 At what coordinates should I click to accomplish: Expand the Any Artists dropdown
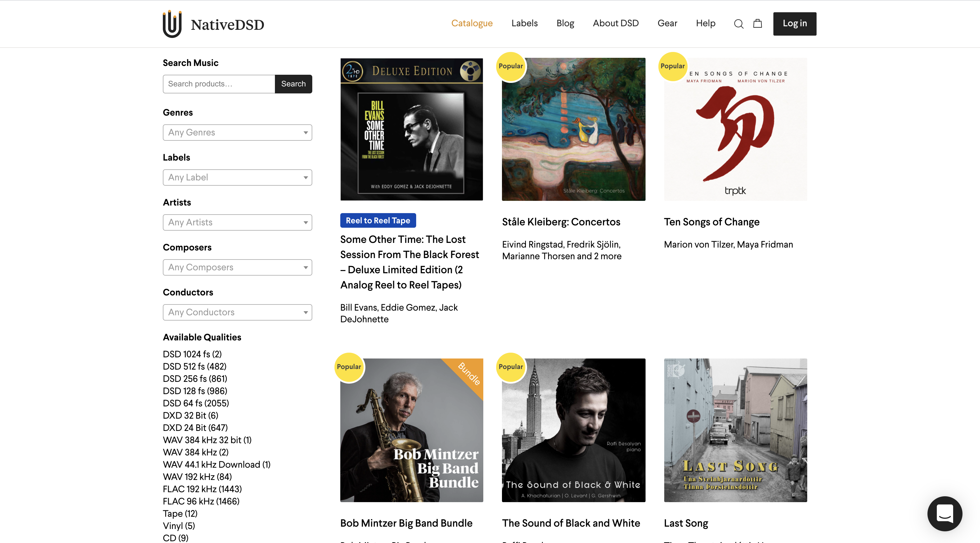[x=237, y=222]
